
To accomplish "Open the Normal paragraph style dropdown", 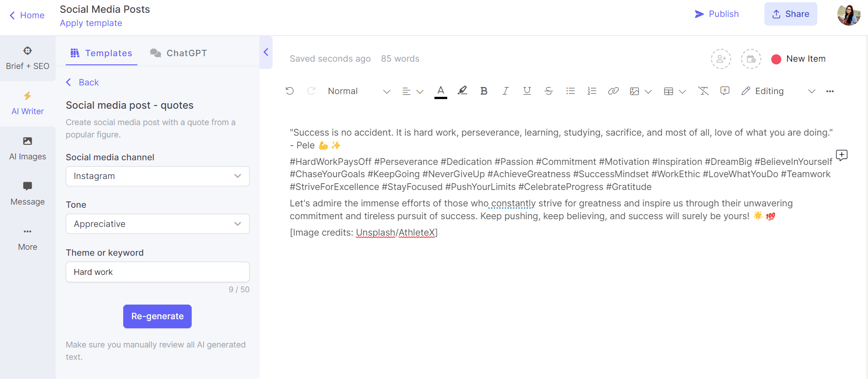I will point(359,91).
